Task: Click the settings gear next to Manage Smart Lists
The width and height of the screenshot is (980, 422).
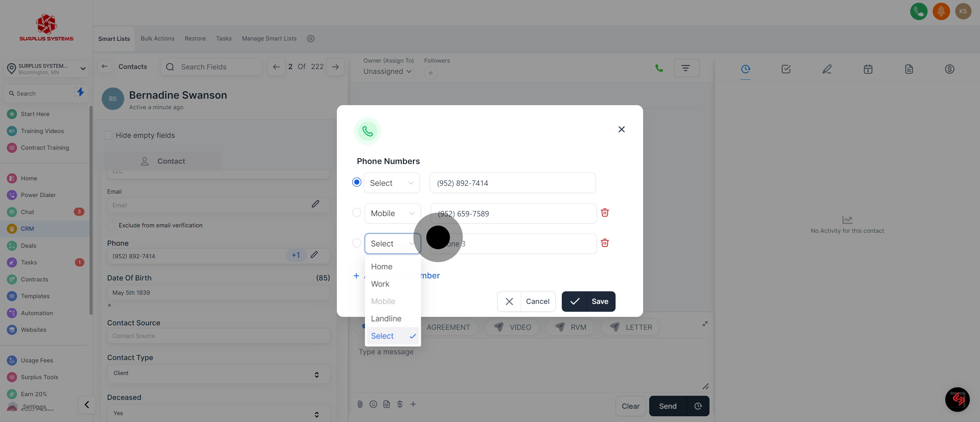Action: coord(310,39)
